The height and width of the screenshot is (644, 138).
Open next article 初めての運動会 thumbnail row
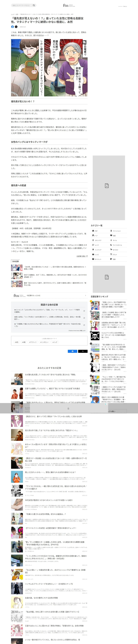[x=49, y=276]
